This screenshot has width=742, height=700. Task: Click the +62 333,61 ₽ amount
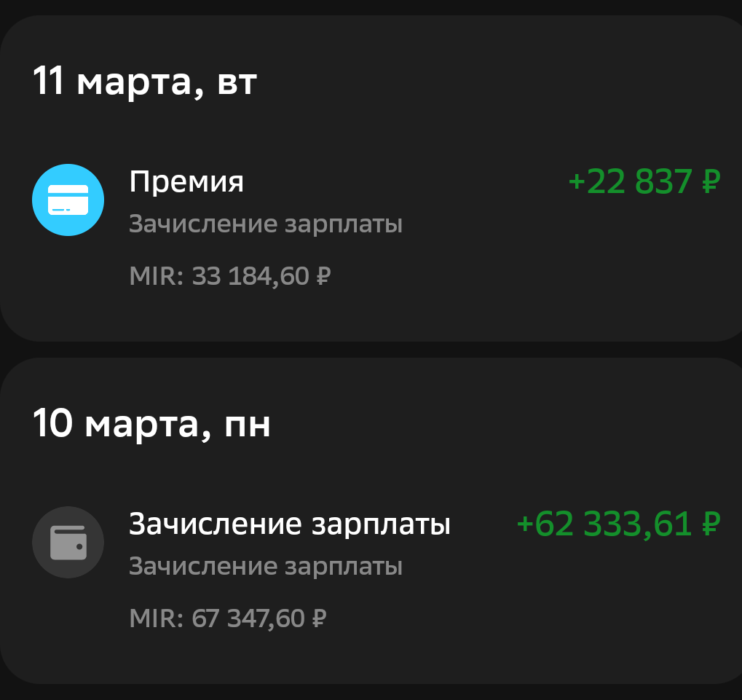(606, 524)
